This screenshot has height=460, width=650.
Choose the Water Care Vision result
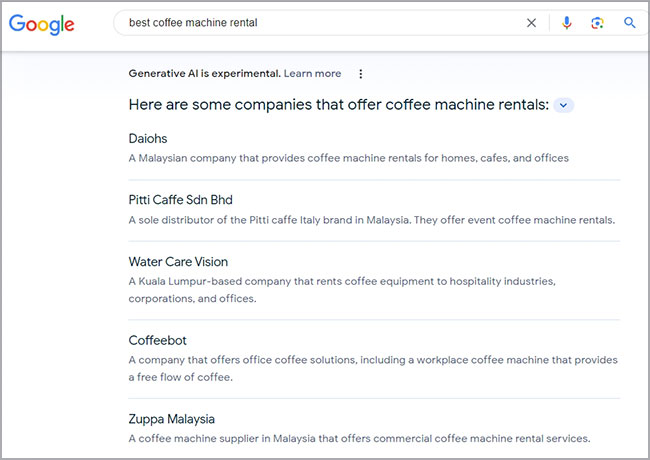(178, 262)
